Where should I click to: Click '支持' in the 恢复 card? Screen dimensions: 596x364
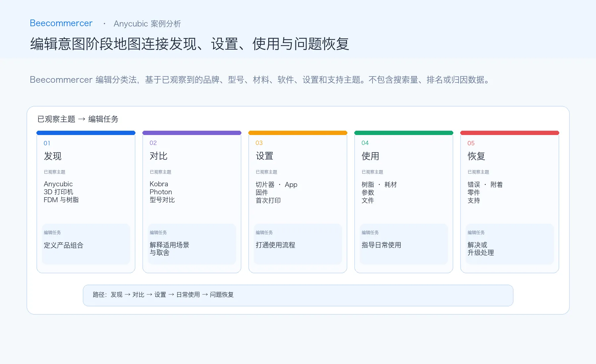474,201
